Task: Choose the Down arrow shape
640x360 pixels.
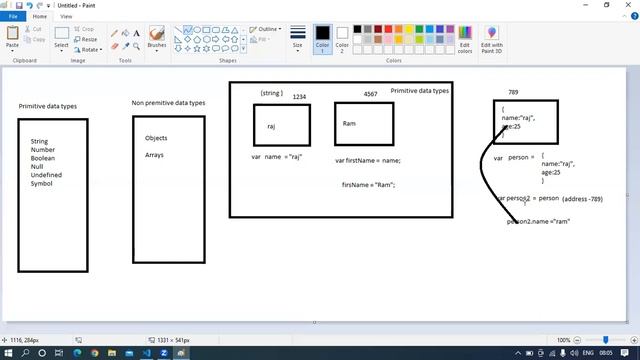Action: (x=178, y=49)
